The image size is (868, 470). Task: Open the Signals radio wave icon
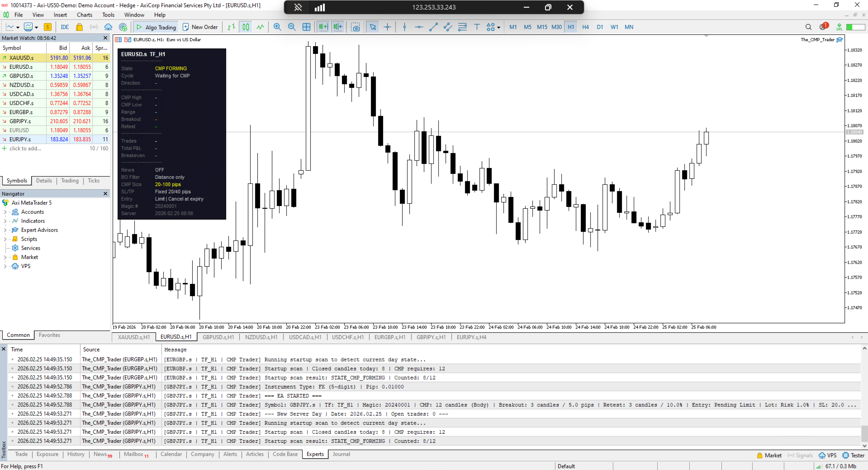pyautogui.click(x=94, y=27)
